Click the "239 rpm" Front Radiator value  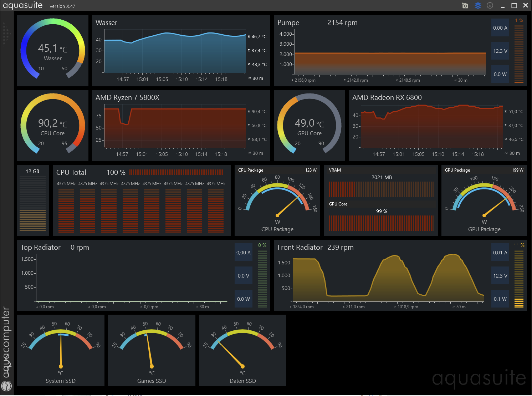341,248
